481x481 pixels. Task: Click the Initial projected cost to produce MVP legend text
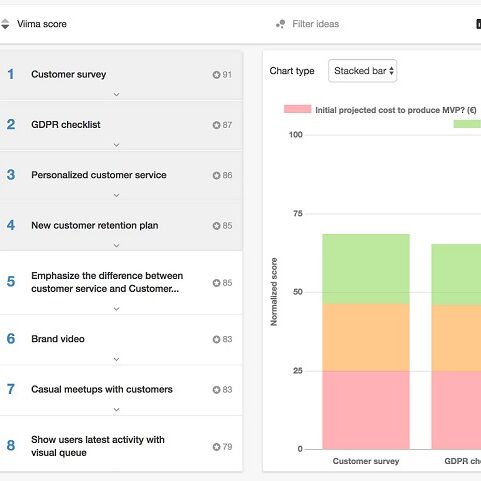[396, 110]
